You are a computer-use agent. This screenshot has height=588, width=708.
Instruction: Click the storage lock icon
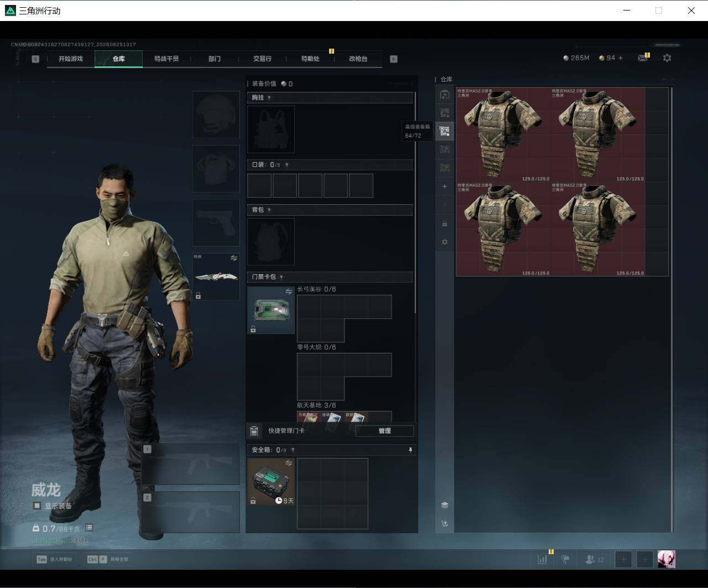point(445,223)
